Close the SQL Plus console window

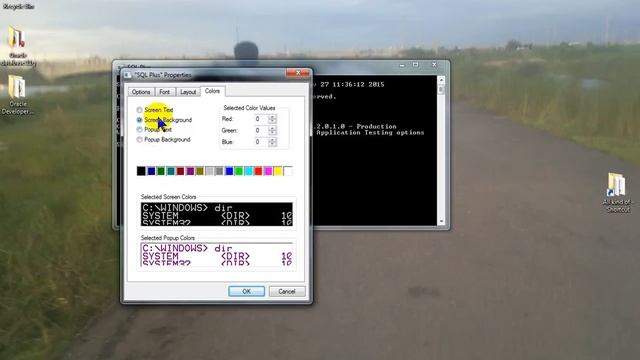(434, 65)
